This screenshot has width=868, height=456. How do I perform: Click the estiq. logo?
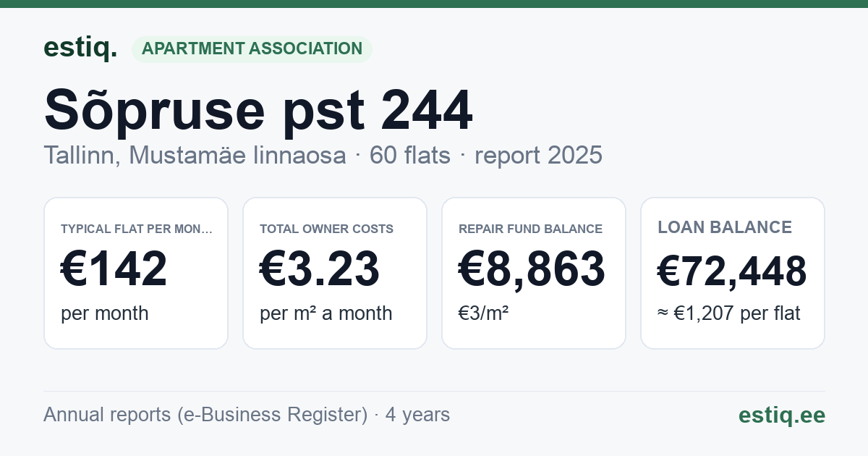click(80, 48)
